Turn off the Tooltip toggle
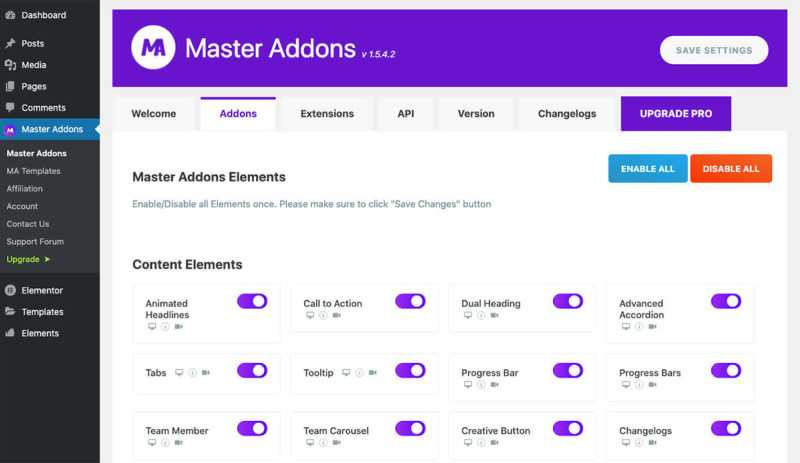800x463 pixels. pos(410,371)
